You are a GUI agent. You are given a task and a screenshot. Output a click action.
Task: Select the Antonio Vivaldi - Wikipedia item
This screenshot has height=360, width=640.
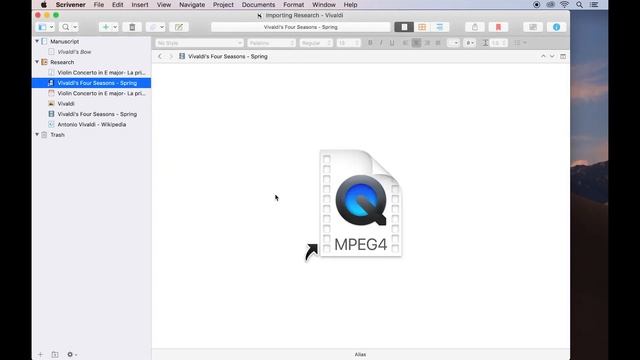pyautogui.click(x=91, y=124)
